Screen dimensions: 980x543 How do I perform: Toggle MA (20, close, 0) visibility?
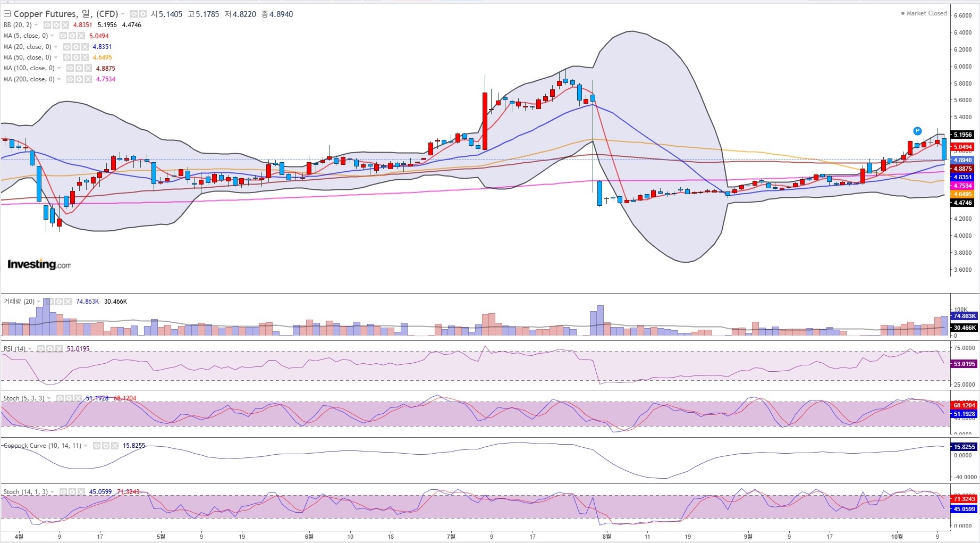[x=67, y=47]
